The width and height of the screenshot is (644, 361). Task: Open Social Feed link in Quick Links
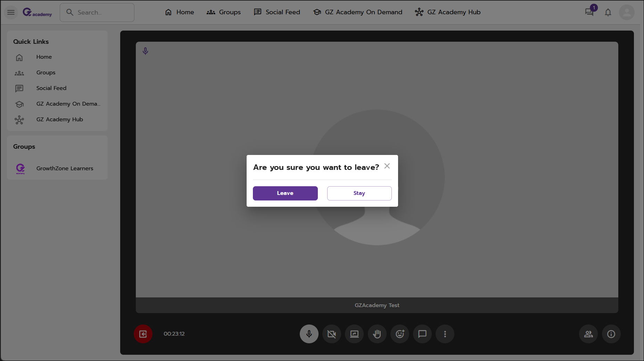(51, 88)
